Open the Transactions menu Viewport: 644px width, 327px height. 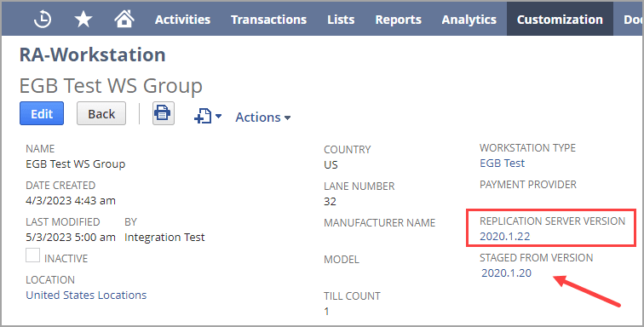(x=268, y=20)
